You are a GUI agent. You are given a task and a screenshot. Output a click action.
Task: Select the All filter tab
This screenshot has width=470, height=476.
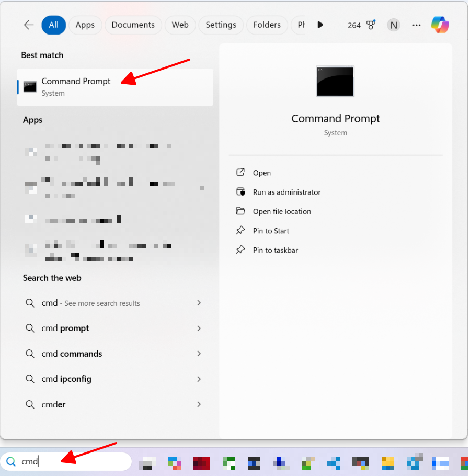coord(54,25)
